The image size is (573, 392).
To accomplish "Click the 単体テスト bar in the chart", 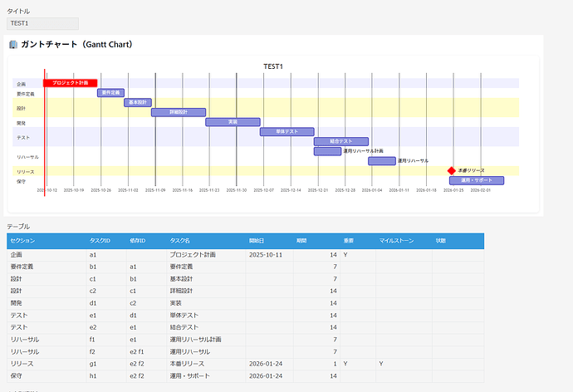I will coord(286,131).
